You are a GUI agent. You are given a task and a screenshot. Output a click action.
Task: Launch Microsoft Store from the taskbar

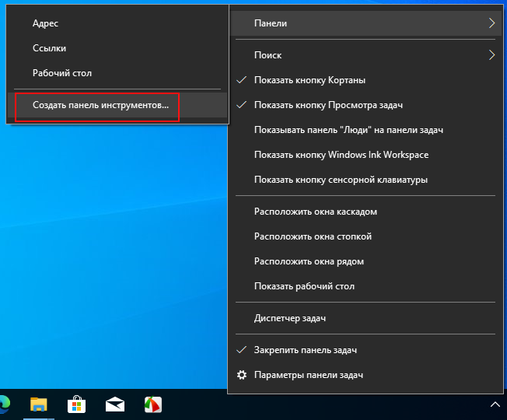(77, 404)
